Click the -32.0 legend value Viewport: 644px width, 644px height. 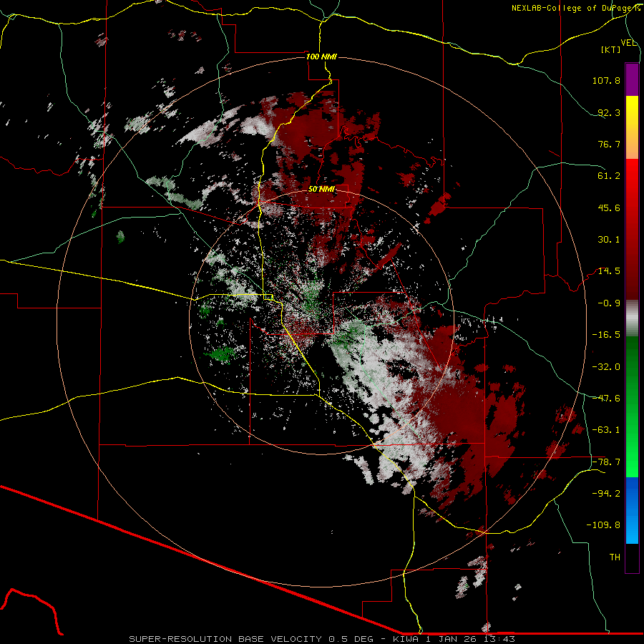(x=606, y=367)
